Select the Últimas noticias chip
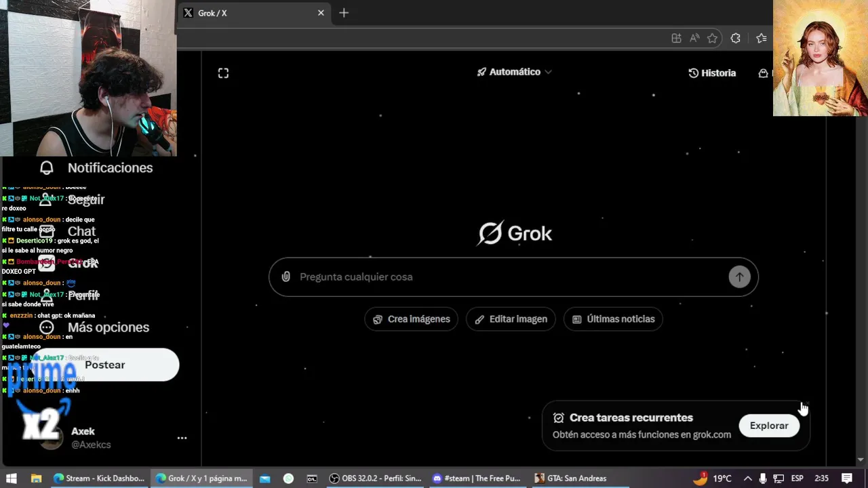868x488 pixels. [x=613, y=319]
